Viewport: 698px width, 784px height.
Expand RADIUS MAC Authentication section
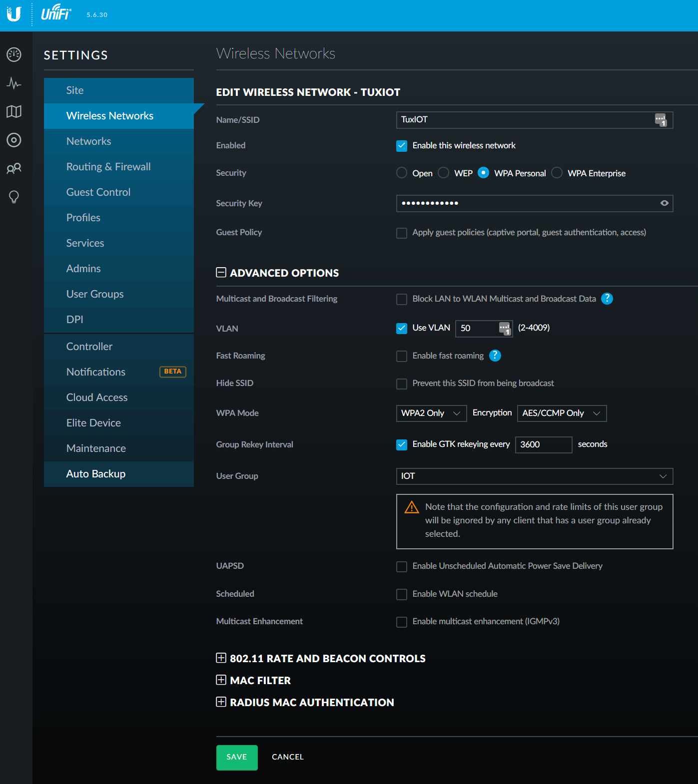[221, 702]
